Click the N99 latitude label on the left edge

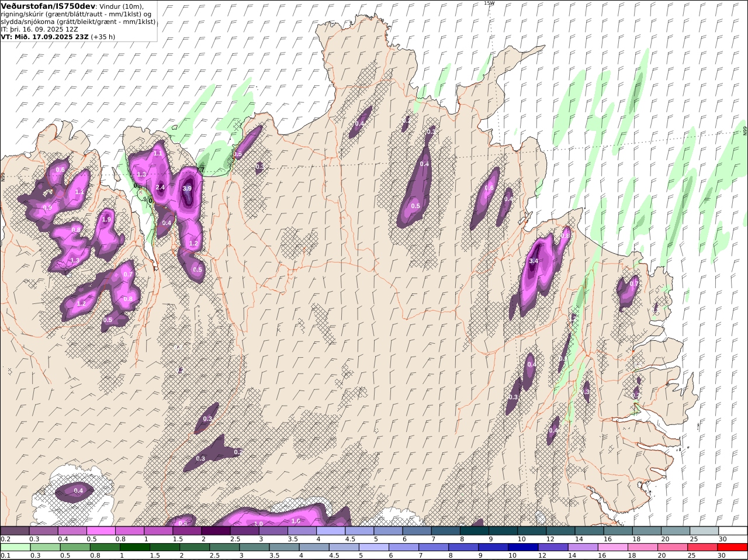coord(3,176)
